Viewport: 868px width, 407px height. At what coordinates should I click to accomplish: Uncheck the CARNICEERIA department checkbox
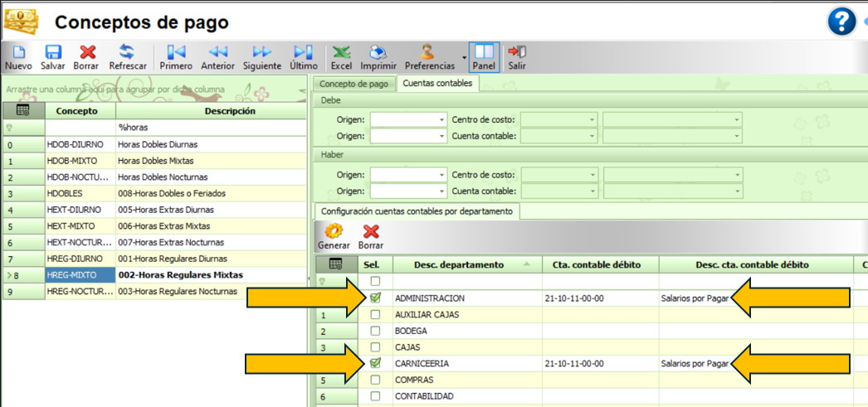click(x=375, y=363)
